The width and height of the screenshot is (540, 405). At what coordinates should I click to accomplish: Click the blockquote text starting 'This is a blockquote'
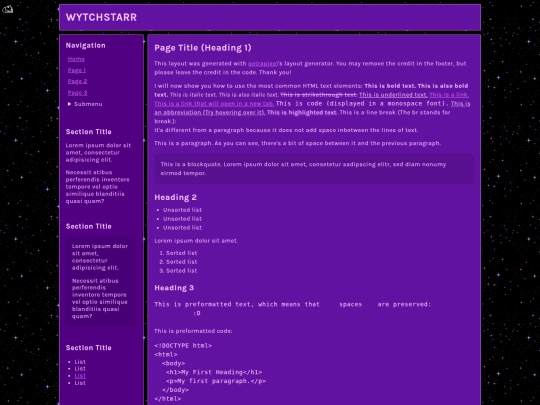(303, 169)
